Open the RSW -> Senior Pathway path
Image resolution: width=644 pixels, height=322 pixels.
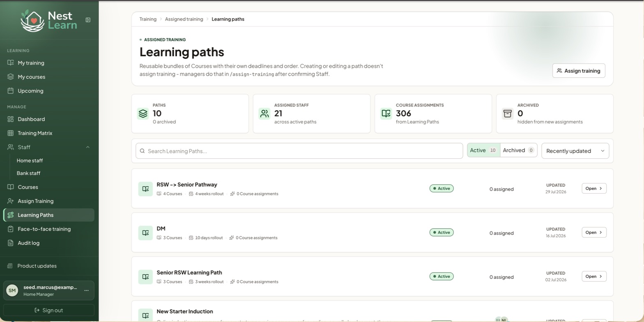[x=594, y=189]
